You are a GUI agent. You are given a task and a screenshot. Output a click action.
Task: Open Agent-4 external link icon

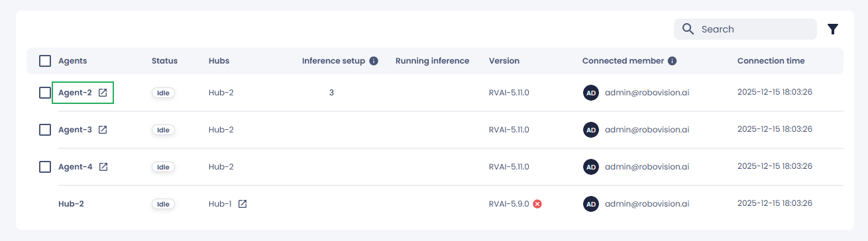tap(103, 167)
